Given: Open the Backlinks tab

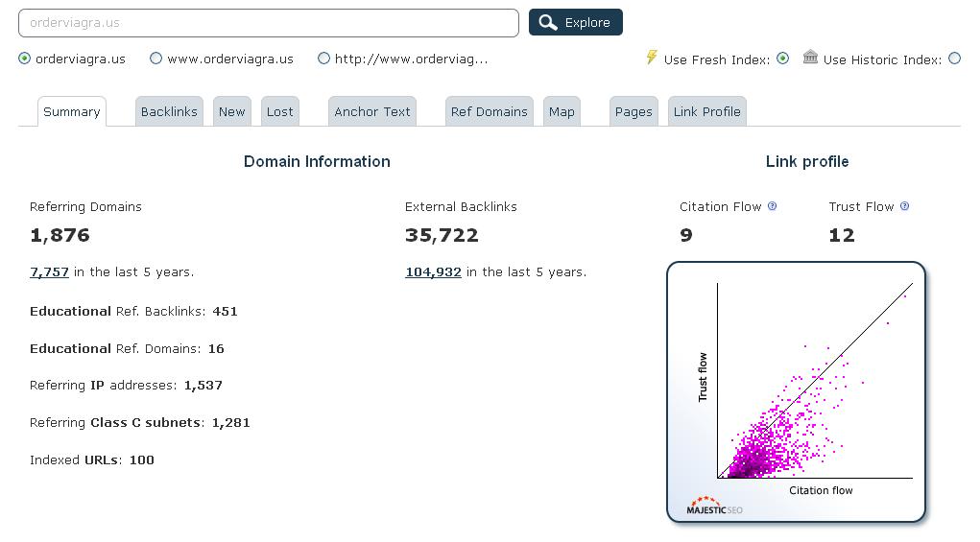Looking at the screenshot, I should pyautogui.click(x=169, y=112).
